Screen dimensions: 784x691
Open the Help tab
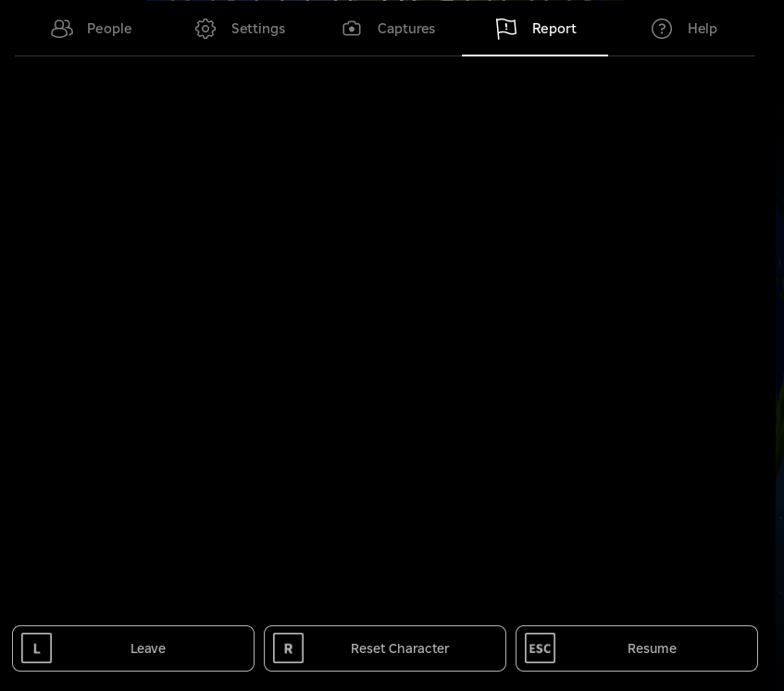pos(683,29)
